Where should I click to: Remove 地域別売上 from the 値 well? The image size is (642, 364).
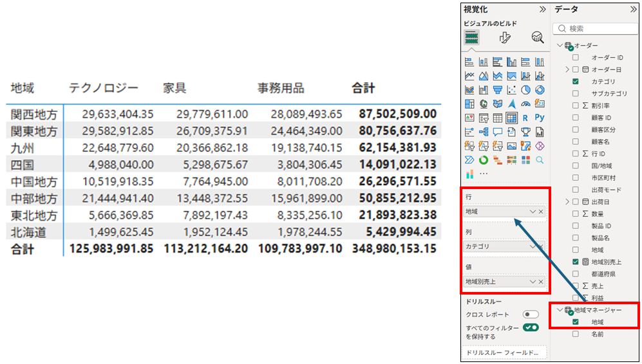pos(541,282)
